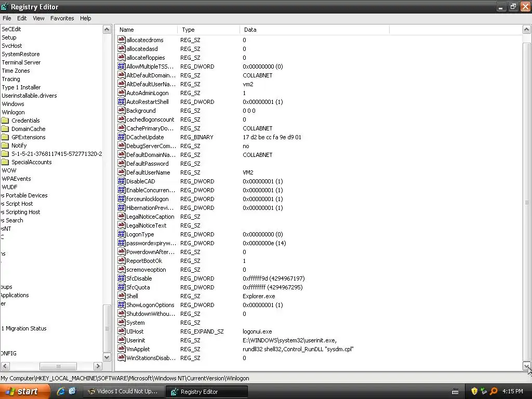Click the tree pane scroll down arrow
Screen dimensions: 532x399
tap(107, 357)
